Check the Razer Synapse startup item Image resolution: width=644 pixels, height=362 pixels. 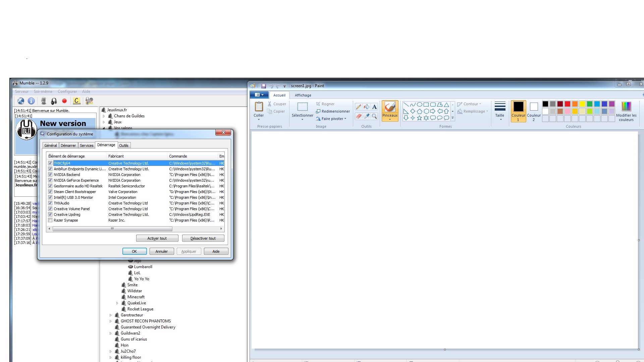coord(50,220)
